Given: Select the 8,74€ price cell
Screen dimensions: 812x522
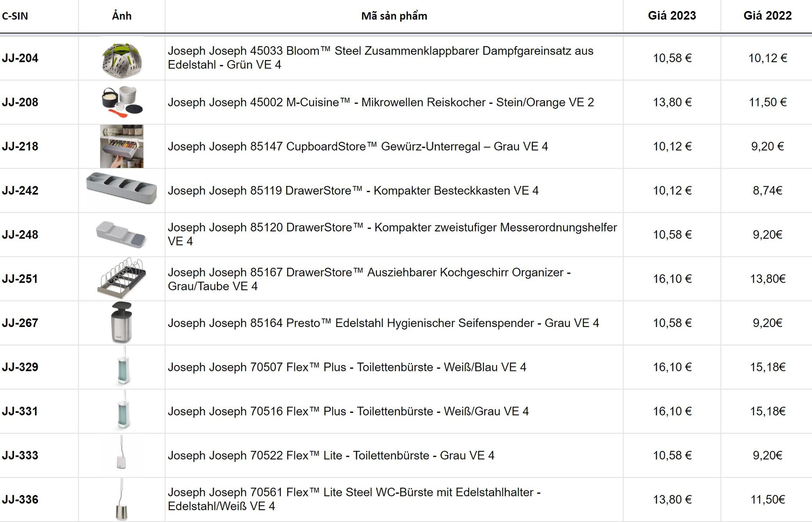Looking at the screenshot, I should coord(768,190).
